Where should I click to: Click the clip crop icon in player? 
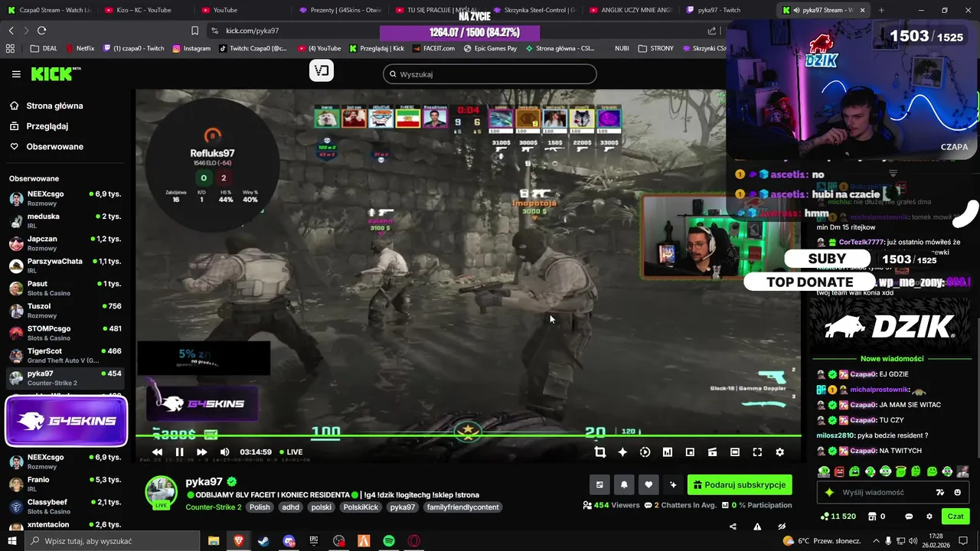[x=600, y=452]
